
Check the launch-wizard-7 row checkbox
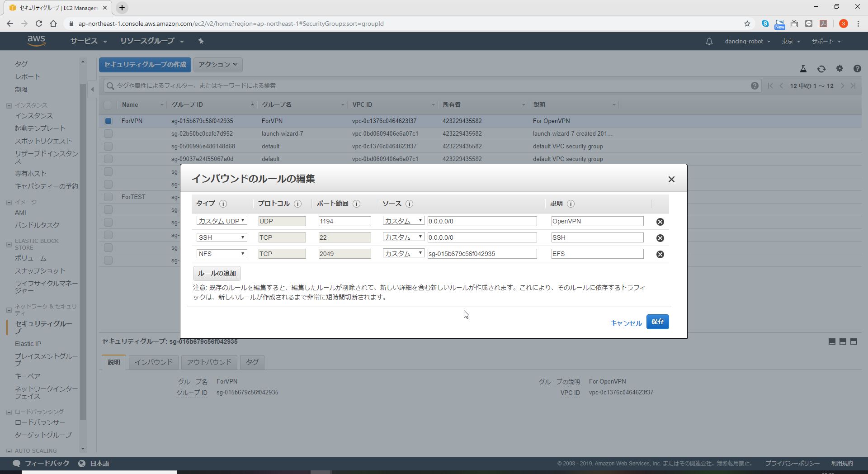coord(108,134)
